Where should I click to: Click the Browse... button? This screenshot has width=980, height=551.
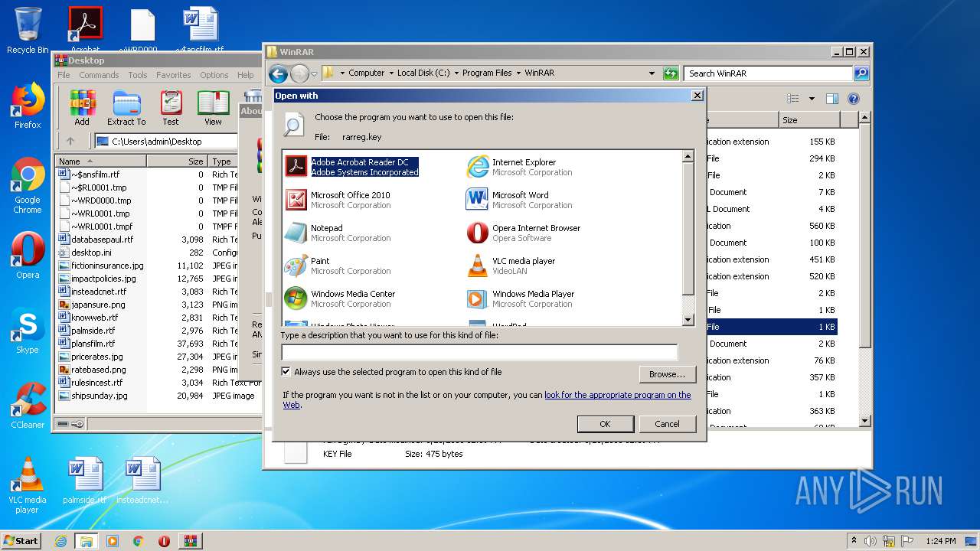[x=667, y=374]
